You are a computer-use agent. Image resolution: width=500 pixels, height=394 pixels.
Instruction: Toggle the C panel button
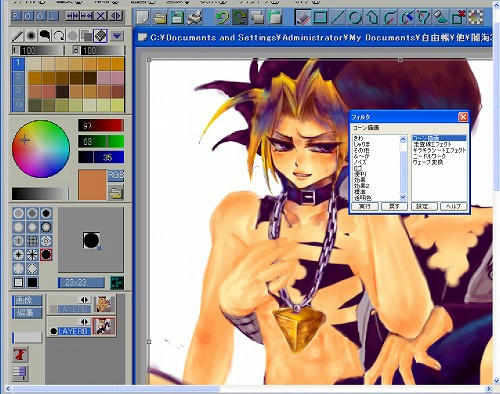(x=29, y=16)
